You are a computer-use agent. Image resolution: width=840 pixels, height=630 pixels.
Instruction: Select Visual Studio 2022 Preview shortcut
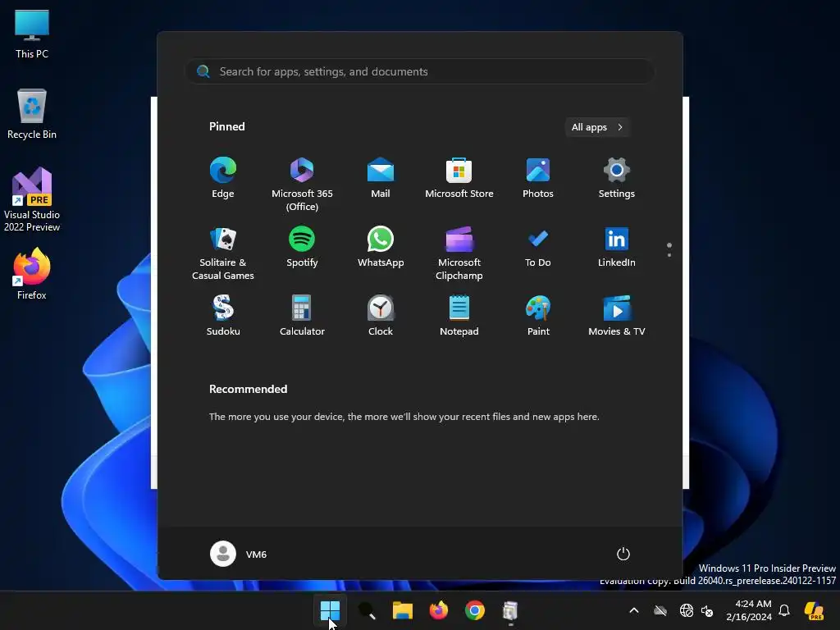tap(32, 199)
